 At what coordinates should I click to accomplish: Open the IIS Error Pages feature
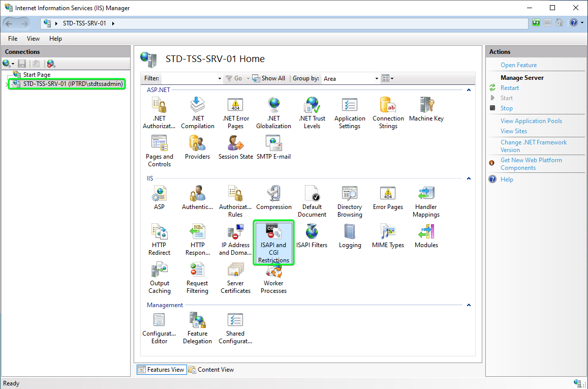[388, 198]
